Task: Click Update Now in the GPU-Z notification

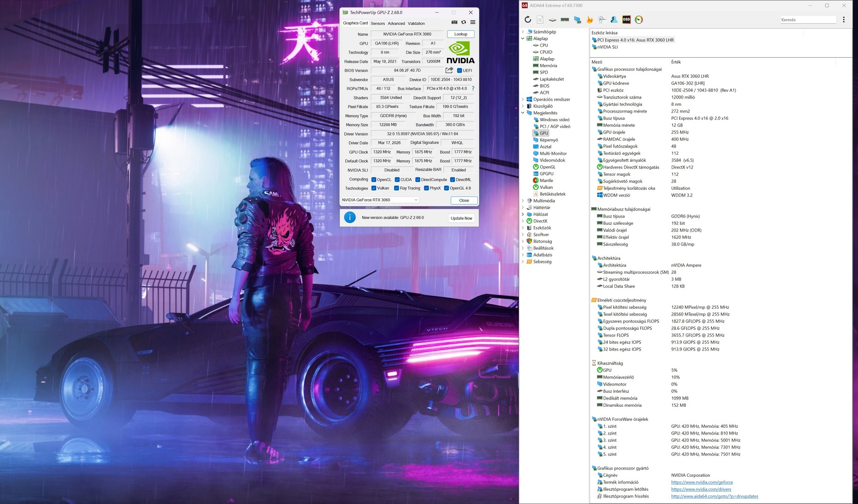Action: pyautogui.click(x=461, y=218)
